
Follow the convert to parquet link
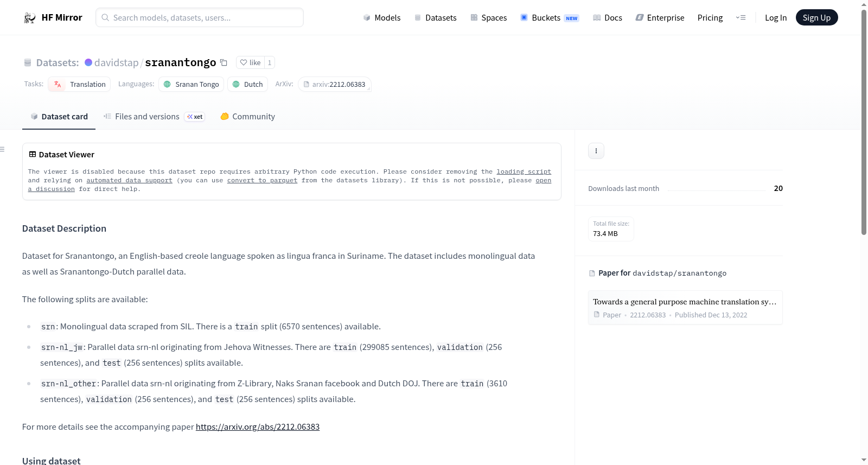click(x=262, y=180)
